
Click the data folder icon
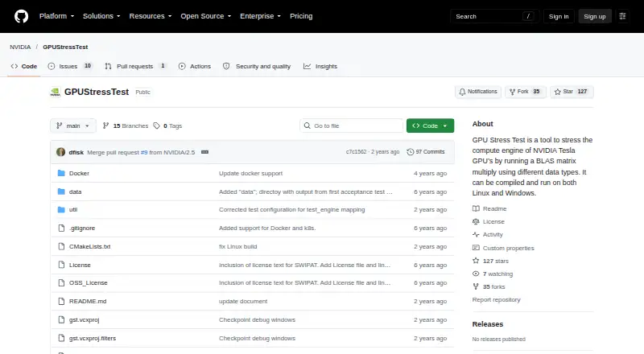click(61, 191)
